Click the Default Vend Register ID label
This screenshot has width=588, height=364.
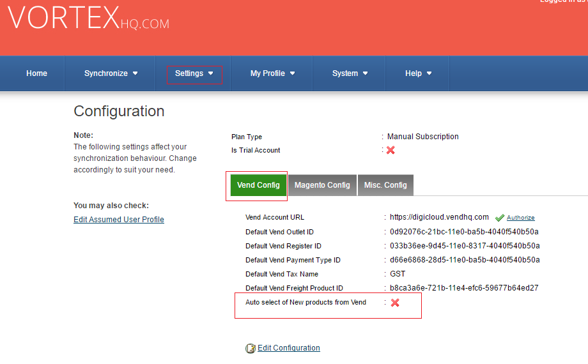(x=283, y=246)
